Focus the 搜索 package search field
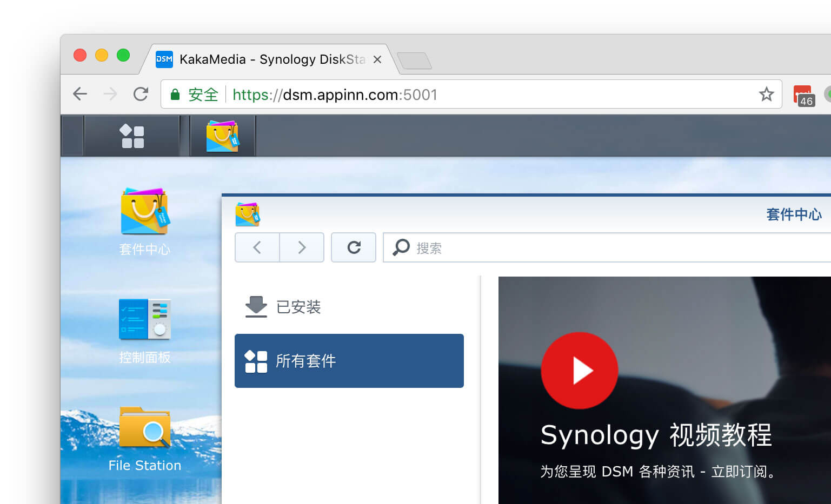This screenshot has width=831, height=504. 607,247
